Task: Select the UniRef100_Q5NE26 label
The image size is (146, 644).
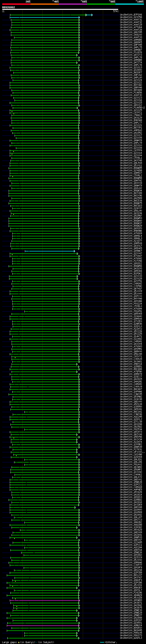Action: 131,552
